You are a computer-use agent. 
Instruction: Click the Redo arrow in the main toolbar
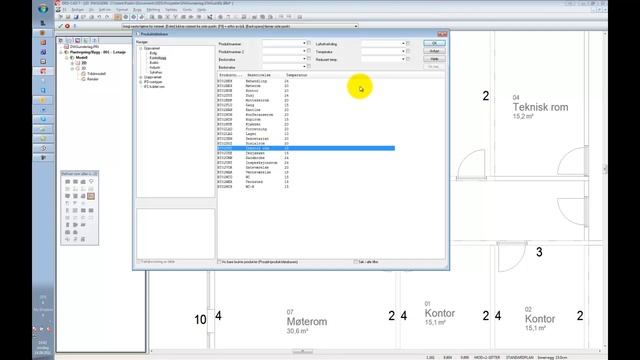point(107,17)
